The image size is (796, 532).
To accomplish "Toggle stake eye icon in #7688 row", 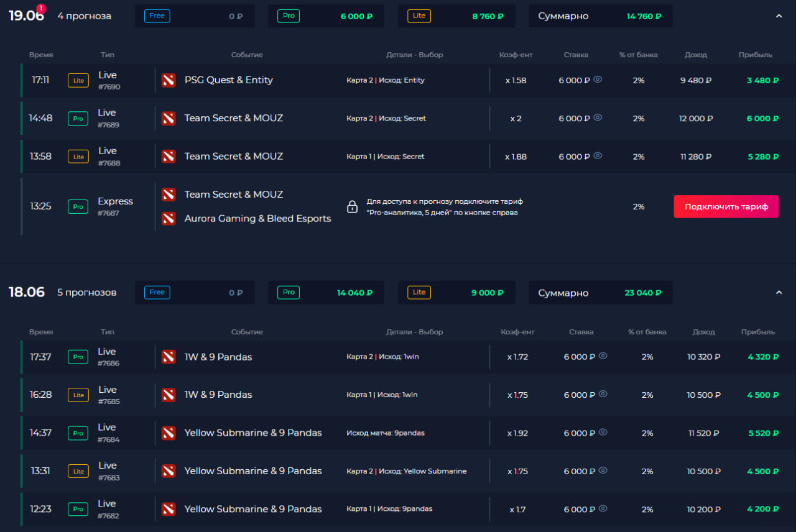I will tap(598, 156).
